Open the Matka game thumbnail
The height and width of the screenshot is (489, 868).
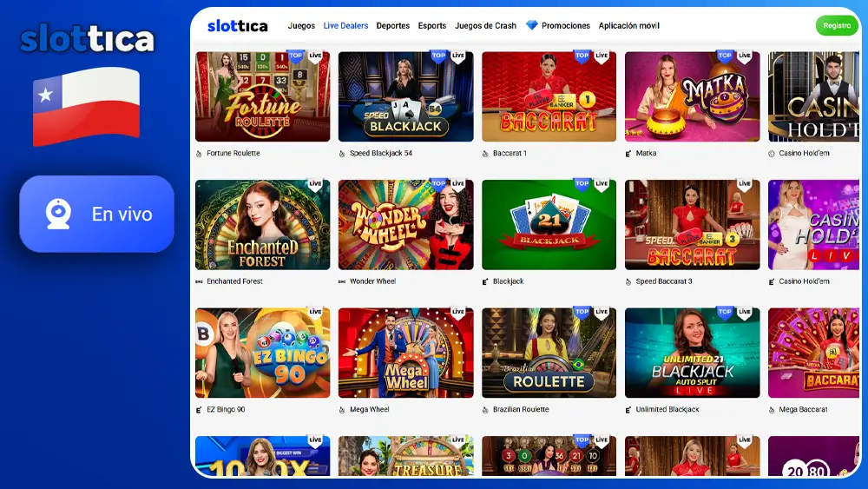point(692,96)
